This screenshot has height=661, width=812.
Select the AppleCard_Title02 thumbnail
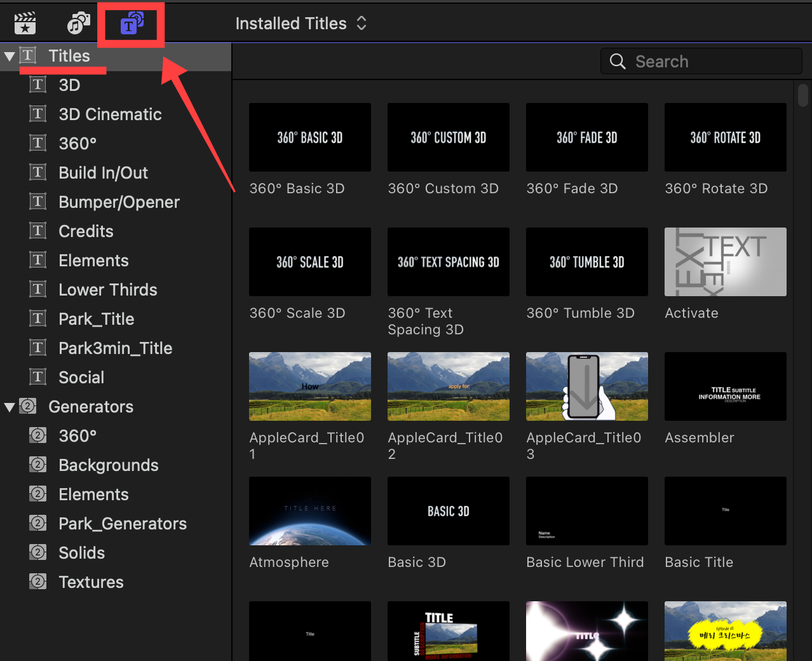pos(449,386)
